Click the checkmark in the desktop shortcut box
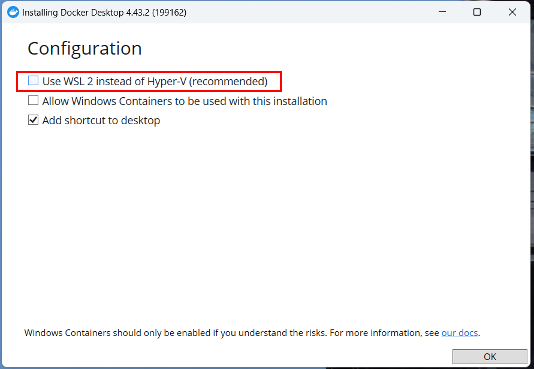This screenshot has width=534, height=369. (x=33, y=120)
